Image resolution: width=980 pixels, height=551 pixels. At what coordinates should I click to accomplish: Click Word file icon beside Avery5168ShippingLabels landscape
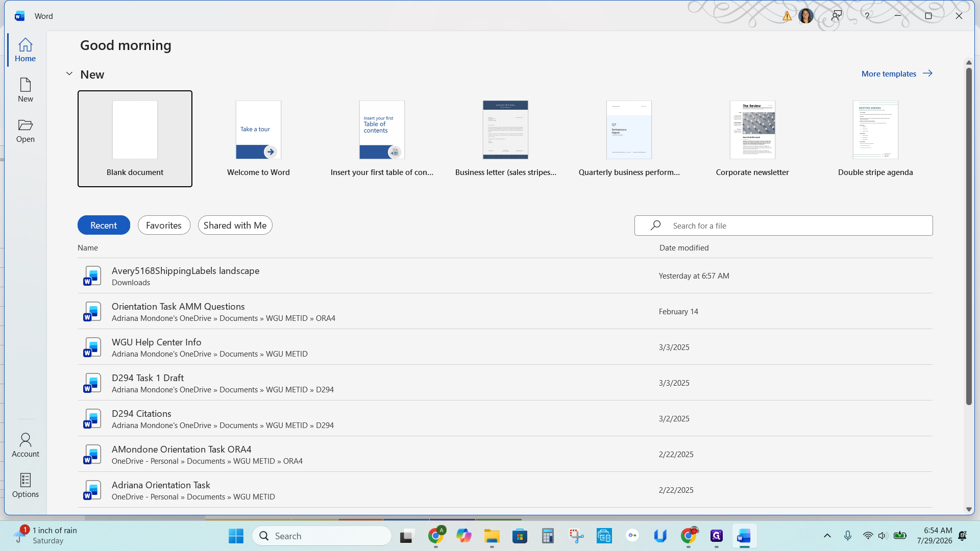pos(92,276)
